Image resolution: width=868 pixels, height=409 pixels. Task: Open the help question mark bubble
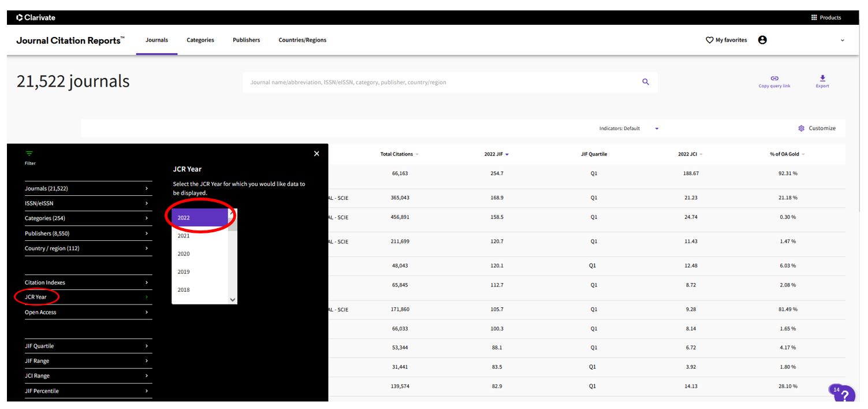tap(844, 395)
